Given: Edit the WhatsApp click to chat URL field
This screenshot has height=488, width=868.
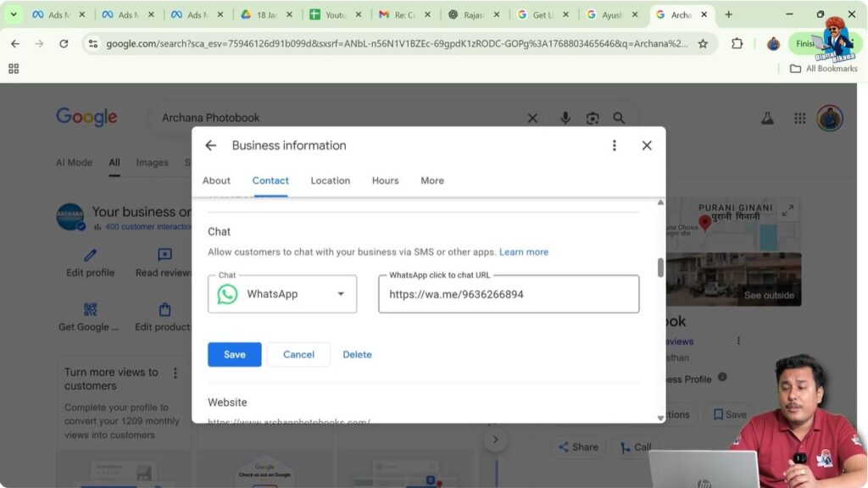Looking at the screenshot, I should tap(508, 294).
